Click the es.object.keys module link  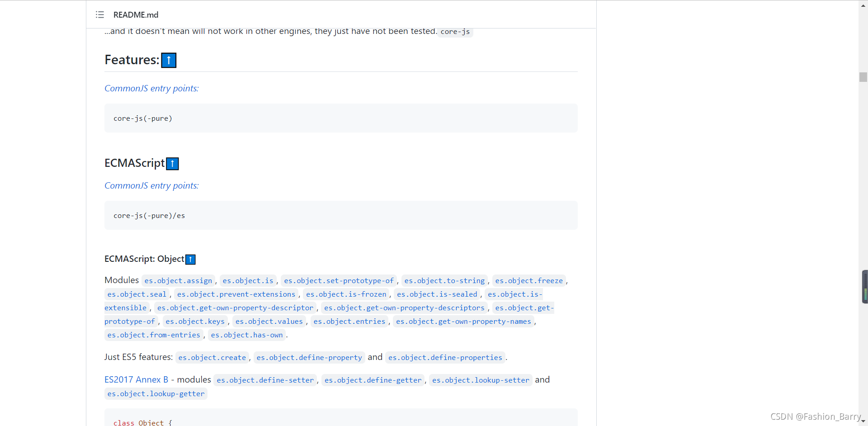point(195,322)
